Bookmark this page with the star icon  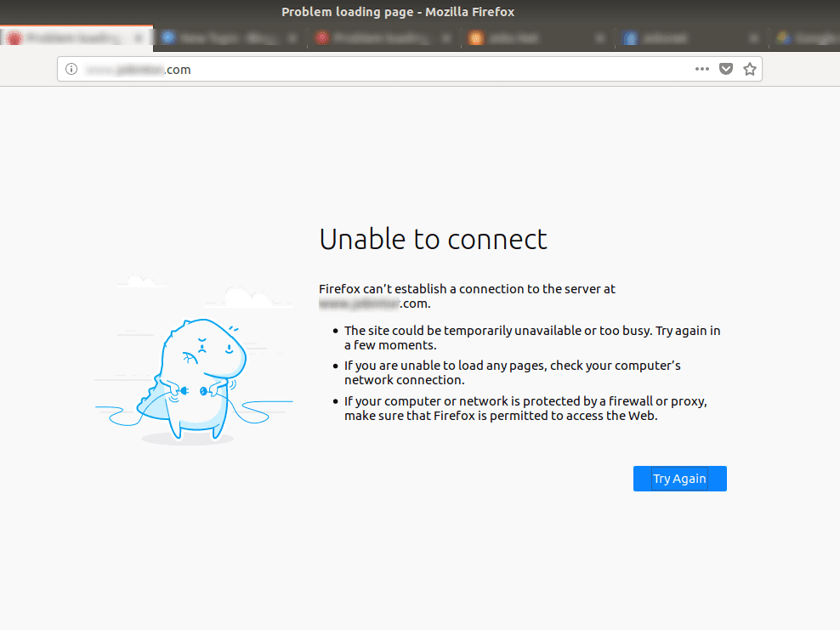point(750,69)
